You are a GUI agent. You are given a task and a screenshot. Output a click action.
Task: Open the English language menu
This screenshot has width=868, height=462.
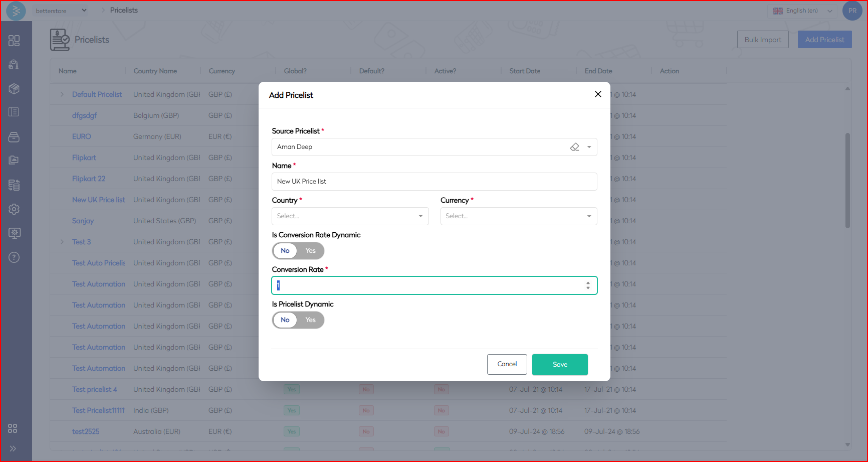(802, 11)
